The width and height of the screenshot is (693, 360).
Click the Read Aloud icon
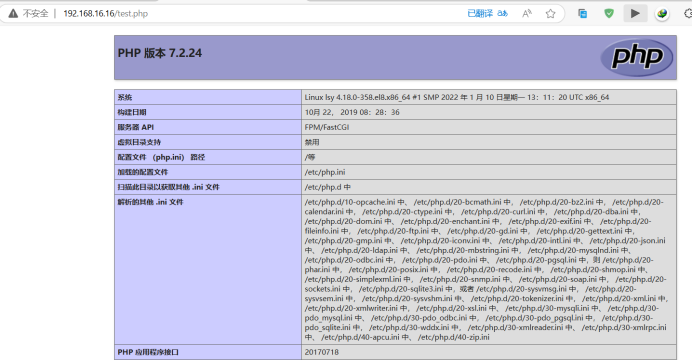[x=527, y=14]
